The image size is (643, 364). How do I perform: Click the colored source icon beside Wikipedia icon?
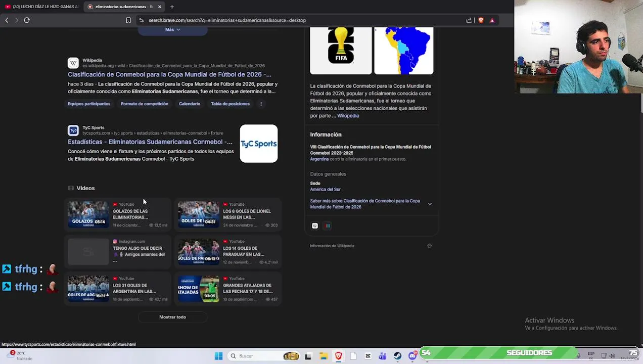pyautogui.click(x=328, y=226)
